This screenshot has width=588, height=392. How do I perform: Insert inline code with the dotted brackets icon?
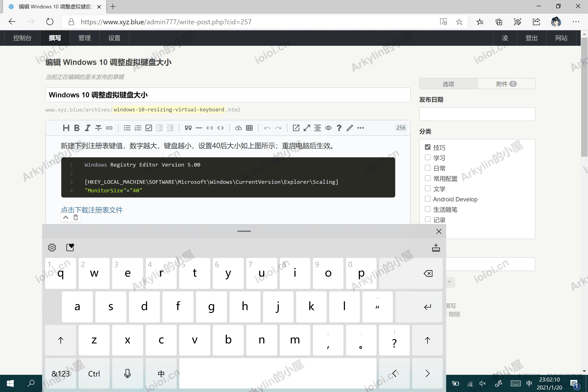210,128
